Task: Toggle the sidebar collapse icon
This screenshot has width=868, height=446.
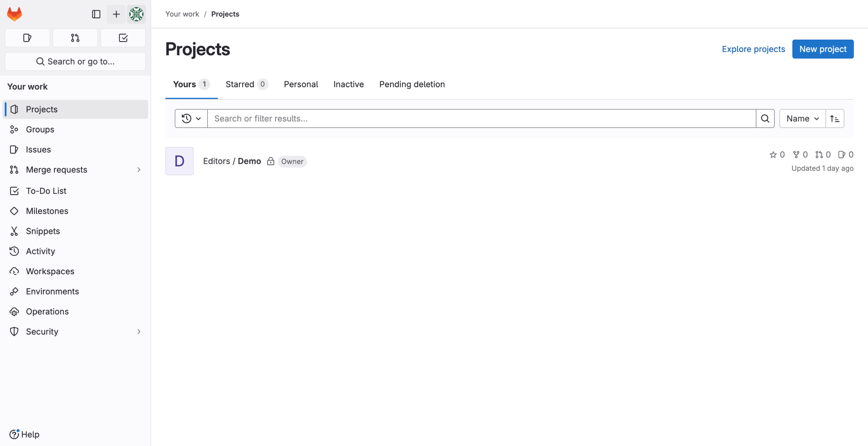Action: coord(96,14)
